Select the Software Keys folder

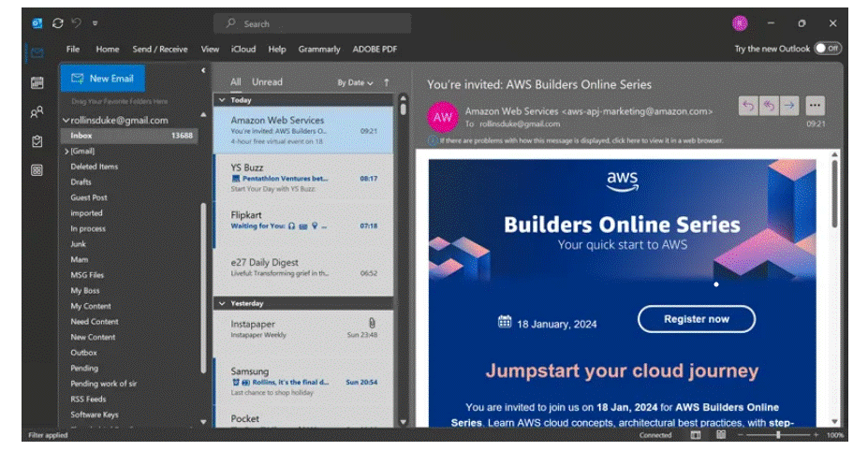[95, 415]
